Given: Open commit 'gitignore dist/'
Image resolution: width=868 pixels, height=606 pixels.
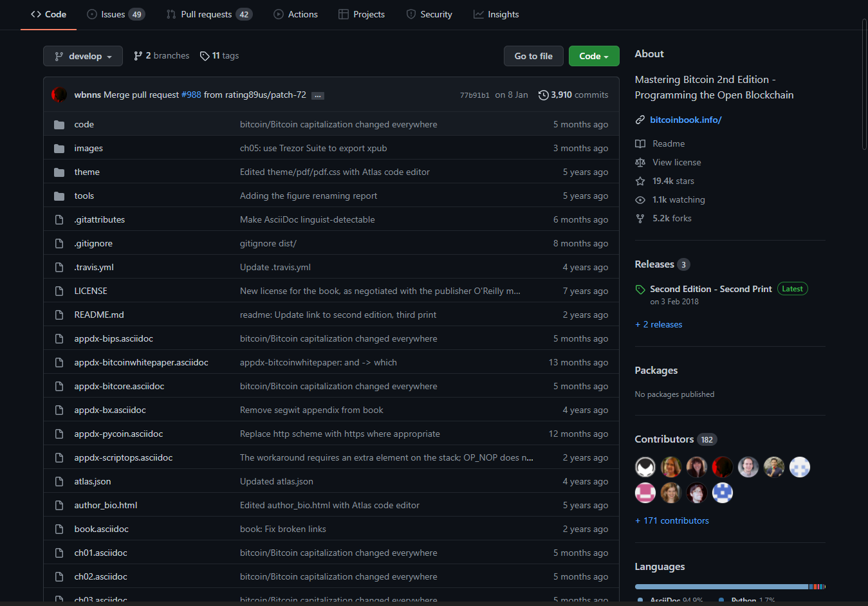Looking at the screenshot, I should [268, 244].
